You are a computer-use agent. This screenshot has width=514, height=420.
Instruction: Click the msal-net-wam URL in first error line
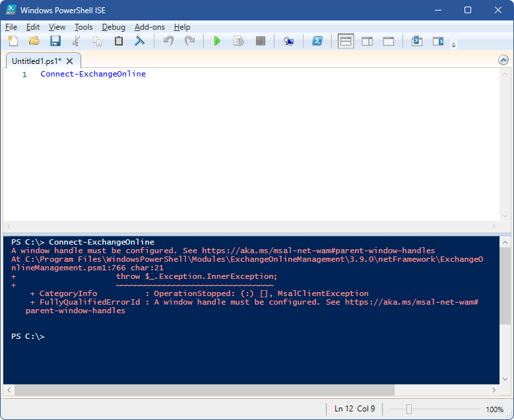tap(318, 251)
